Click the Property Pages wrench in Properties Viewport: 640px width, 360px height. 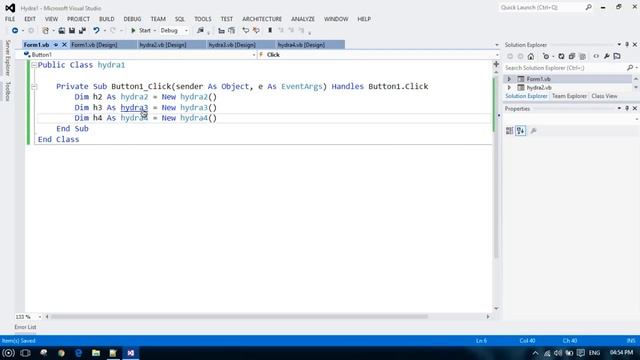(x=533, y=131)
